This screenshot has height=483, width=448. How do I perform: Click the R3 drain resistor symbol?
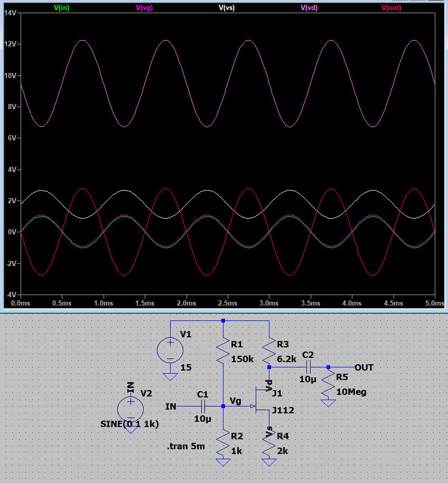pos(269,349)
